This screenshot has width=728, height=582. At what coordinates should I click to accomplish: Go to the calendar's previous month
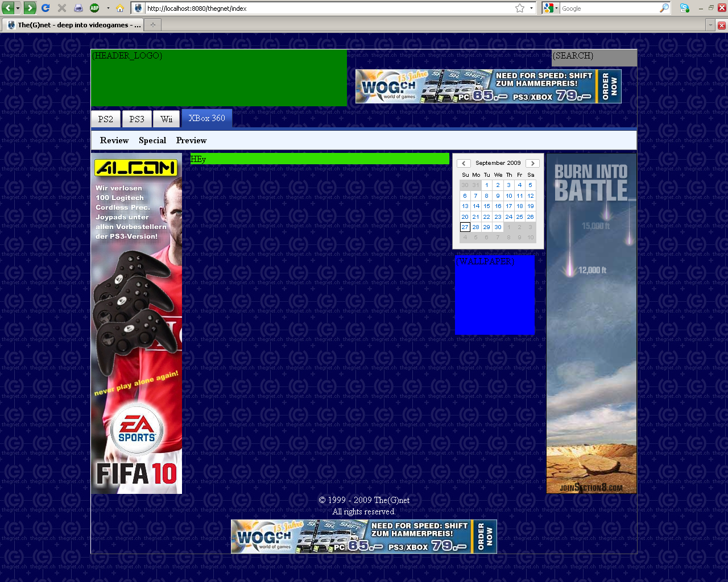pyautogui.click(x=464, y=163)
